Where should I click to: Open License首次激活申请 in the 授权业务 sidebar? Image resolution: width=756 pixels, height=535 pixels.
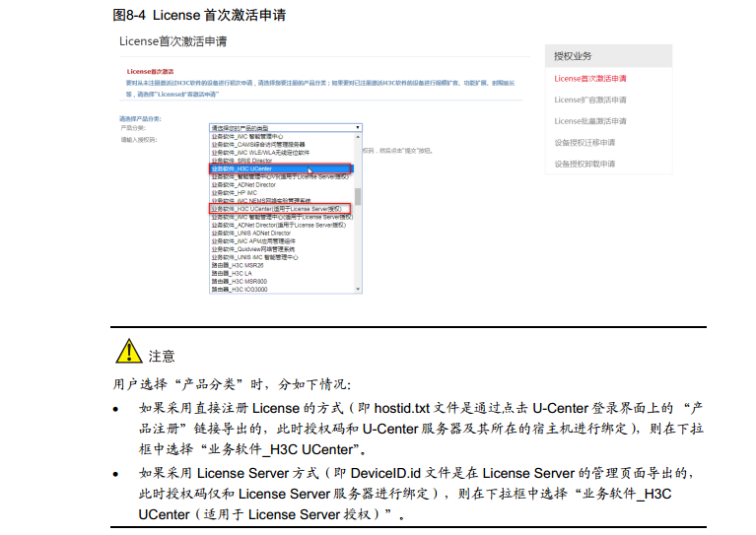click(590, 79)
